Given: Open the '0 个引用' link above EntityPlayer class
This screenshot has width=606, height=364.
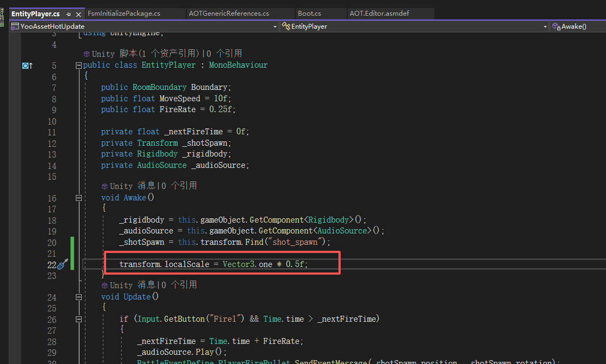Looking at the screenshot, I should [x=224, y=53].
